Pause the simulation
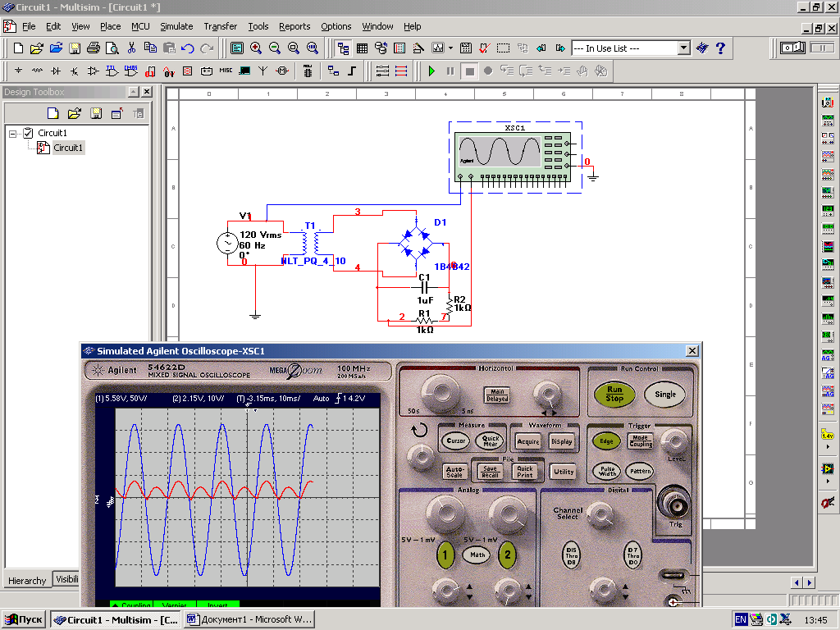 click(x=450, y=71)
